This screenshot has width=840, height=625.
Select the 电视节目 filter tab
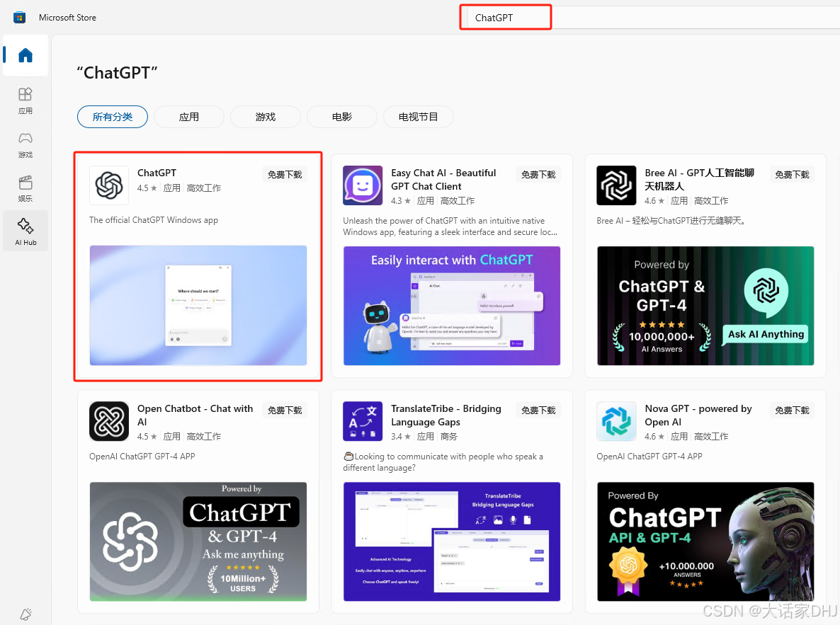419,117
